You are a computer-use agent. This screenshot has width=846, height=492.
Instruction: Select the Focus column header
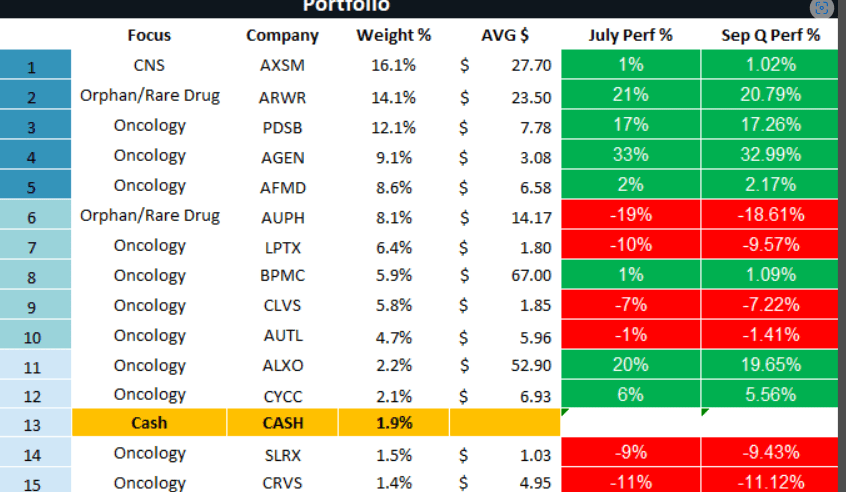tap(149, 35)
